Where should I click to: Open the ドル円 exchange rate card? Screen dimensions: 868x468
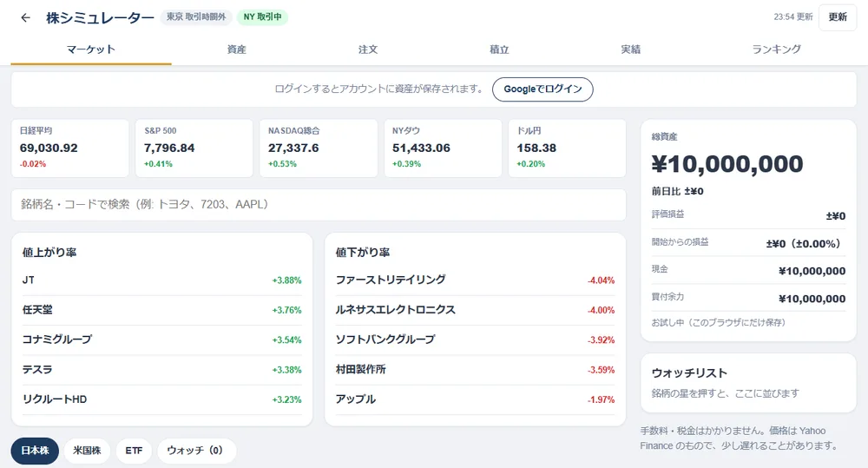(x=567, y=148)
